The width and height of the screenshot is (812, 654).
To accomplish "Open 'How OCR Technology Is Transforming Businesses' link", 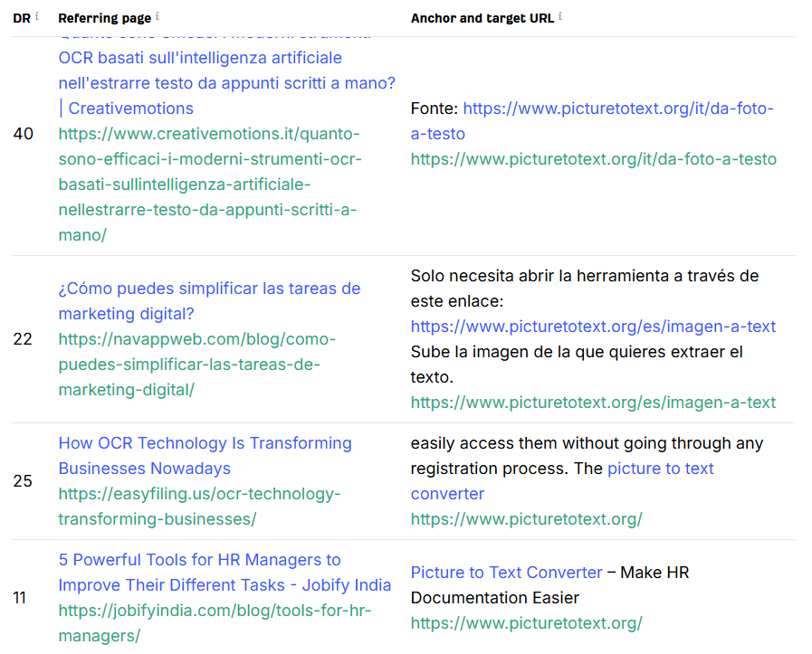I will [x=205, y=455].
